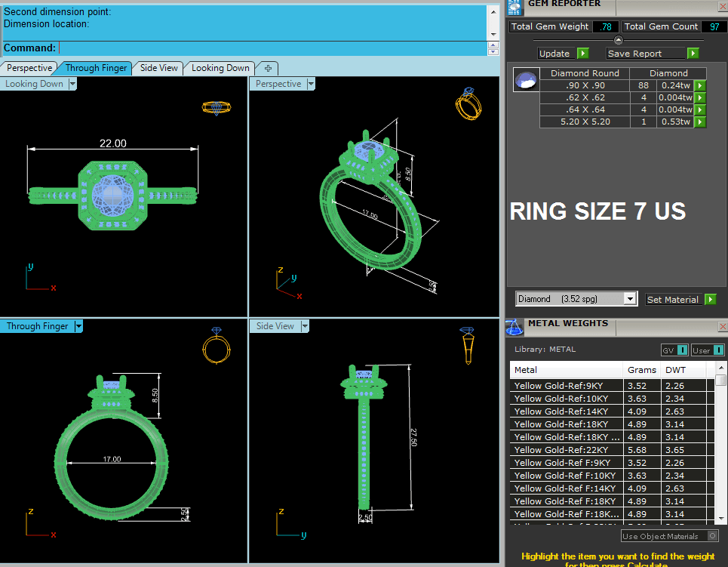728x567 pixels.
Task: Open the Perspective viewport dropdown arrow
Action: click(310, 85)
